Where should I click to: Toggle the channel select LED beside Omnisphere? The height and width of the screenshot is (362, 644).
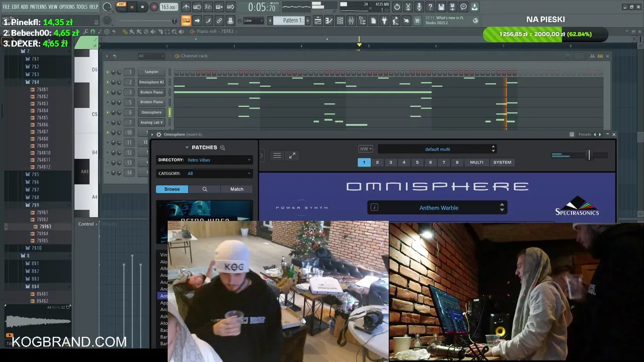pyautogui.click(x=170, y=112)
